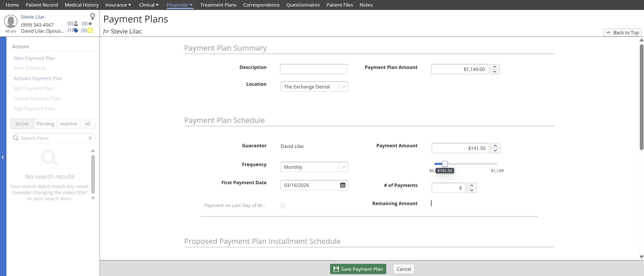Click the patient avatar photo
The width and height of the screenshot is (644, 276).
[11, 21]
